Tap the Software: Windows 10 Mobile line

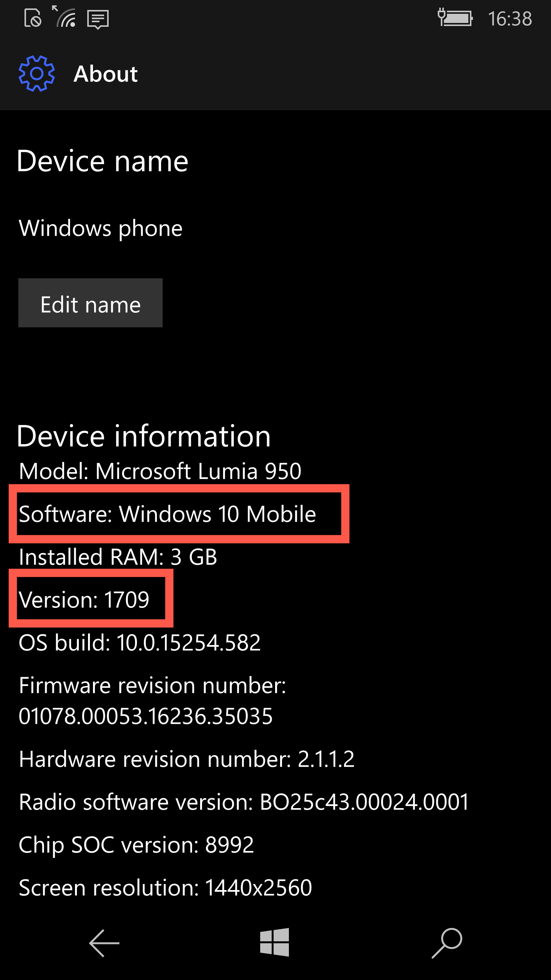click(x=167, y=514)
